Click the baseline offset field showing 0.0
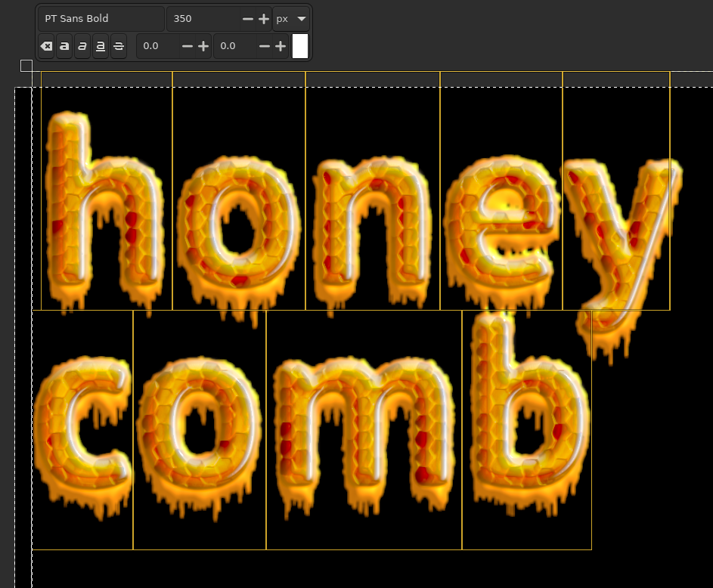This screenshot has height=588, width=713. 158,46
